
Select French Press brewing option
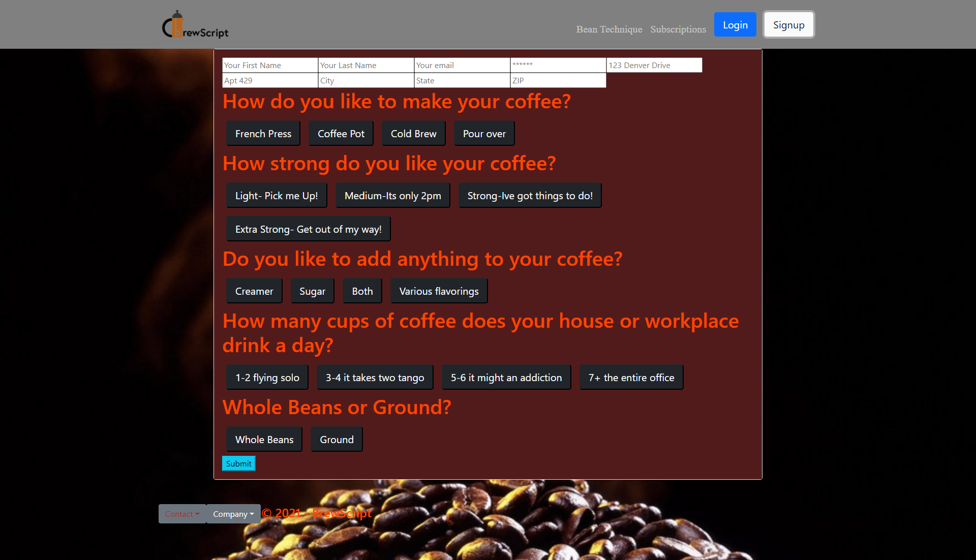[x=263, y=134]
